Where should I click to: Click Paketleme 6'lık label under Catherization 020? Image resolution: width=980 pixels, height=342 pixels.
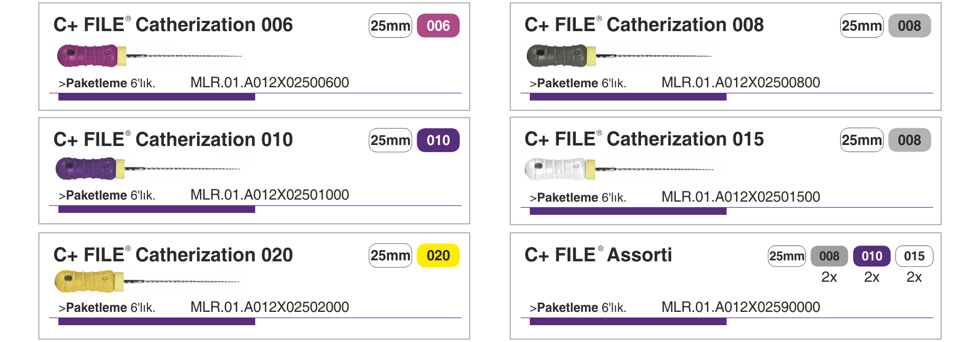click(107, 308)
